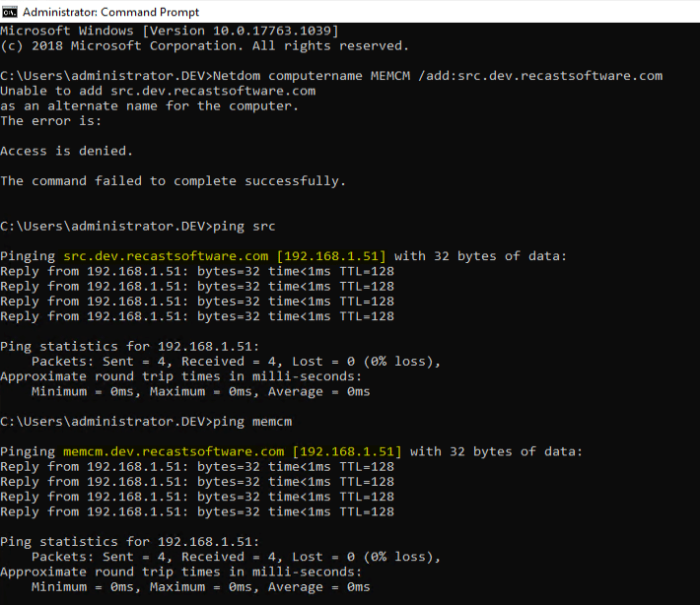Click 'The command failed to complete successfully' line

(x=173, y=181)
